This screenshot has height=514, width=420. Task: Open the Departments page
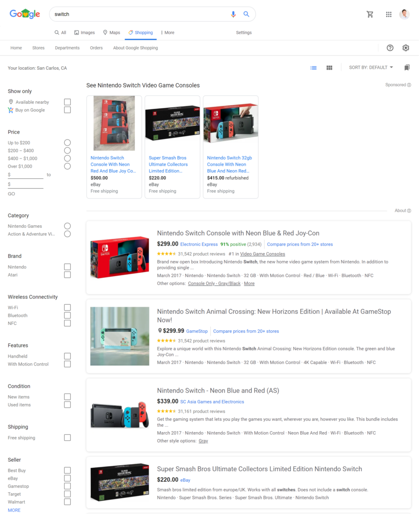67,48
